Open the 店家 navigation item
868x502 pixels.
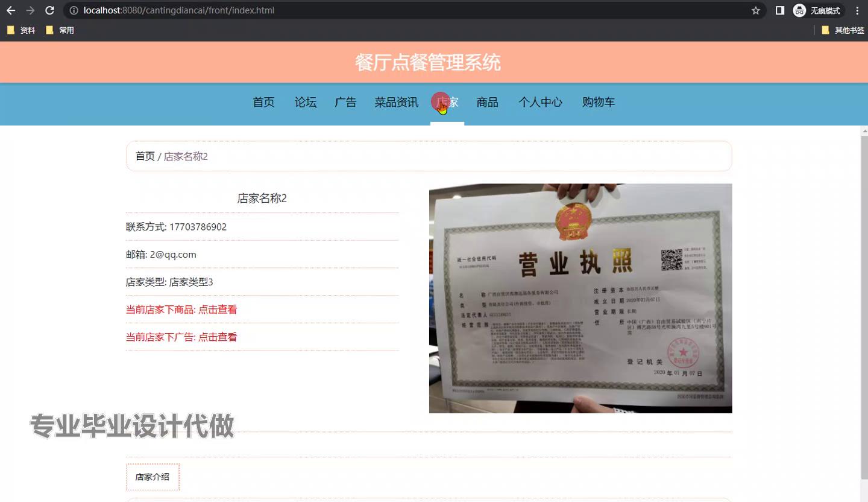[x=447, y=102]
